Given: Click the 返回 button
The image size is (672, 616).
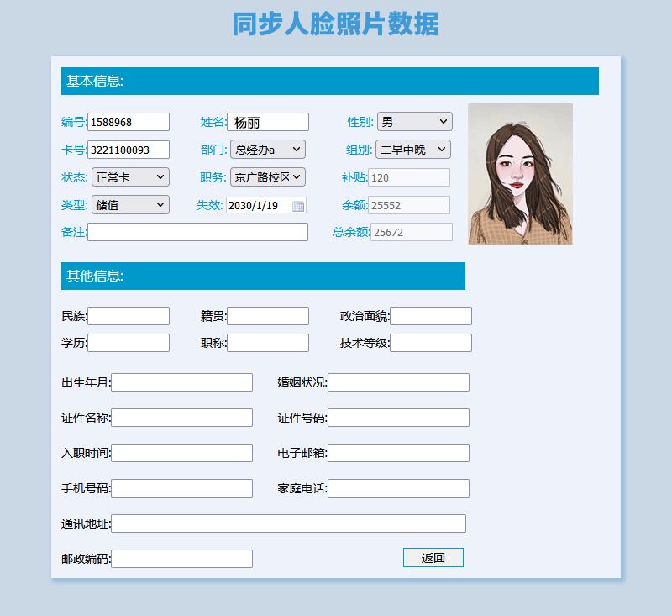Looking at the screenshot, I should [433, 558].
